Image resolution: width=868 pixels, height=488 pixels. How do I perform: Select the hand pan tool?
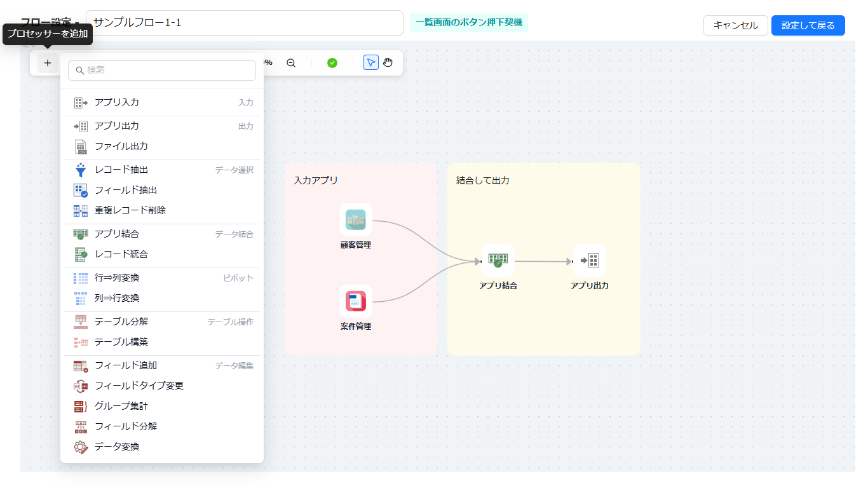(x=388, y=62)
